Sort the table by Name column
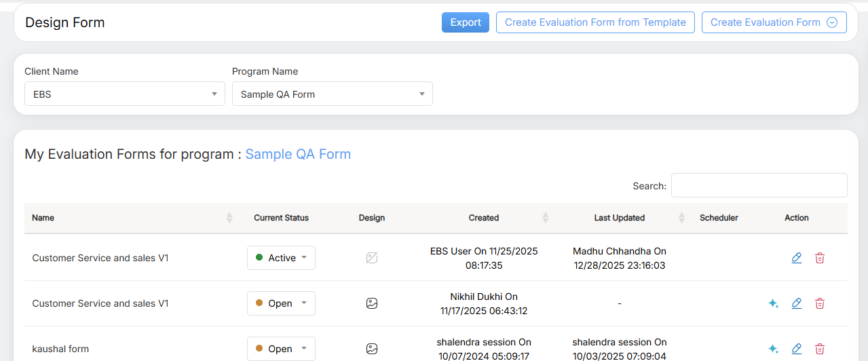 click(x=229, y=218)
